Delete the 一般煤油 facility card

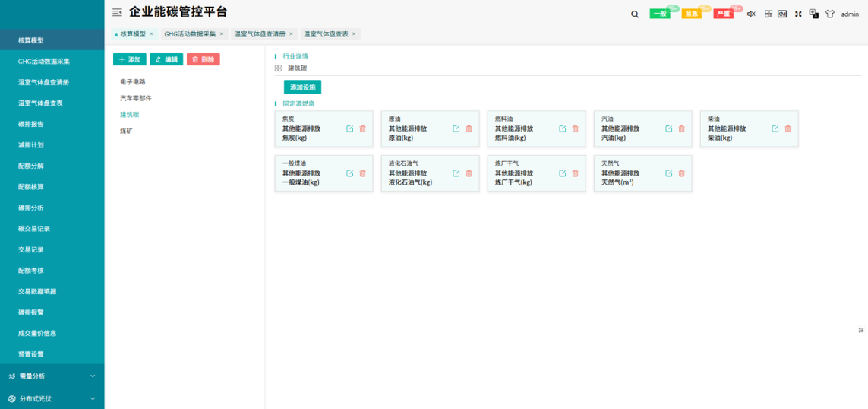[362, 173]
